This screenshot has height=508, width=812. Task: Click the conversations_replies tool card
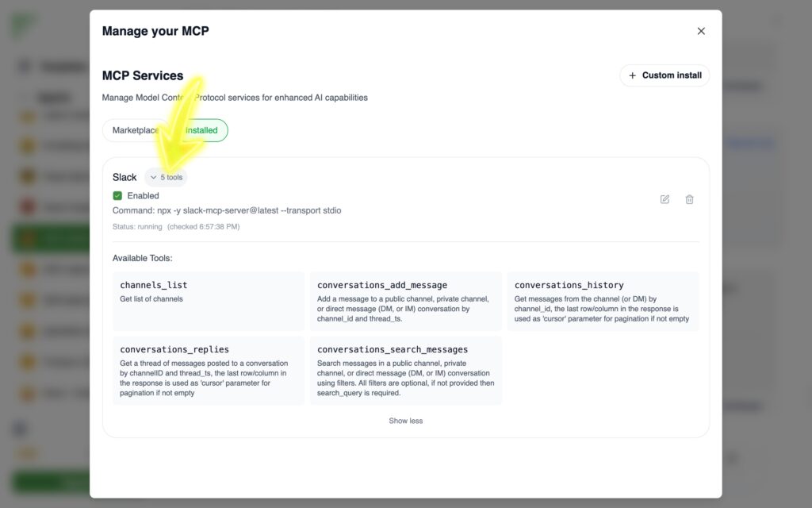click(x=209, y=370)
